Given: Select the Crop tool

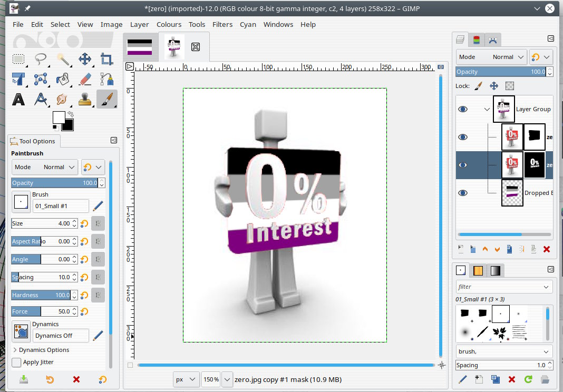Looking at the screenshot, I should pos(106,59).
